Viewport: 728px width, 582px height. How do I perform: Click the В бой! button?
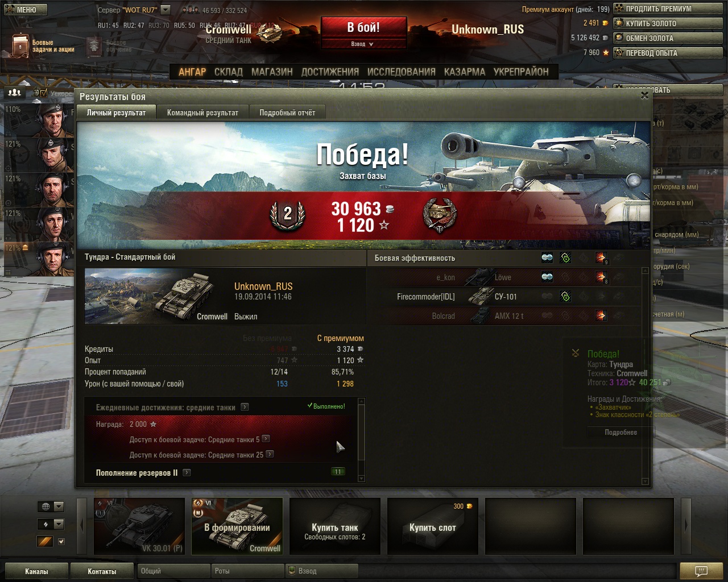[x=363, y=27]
